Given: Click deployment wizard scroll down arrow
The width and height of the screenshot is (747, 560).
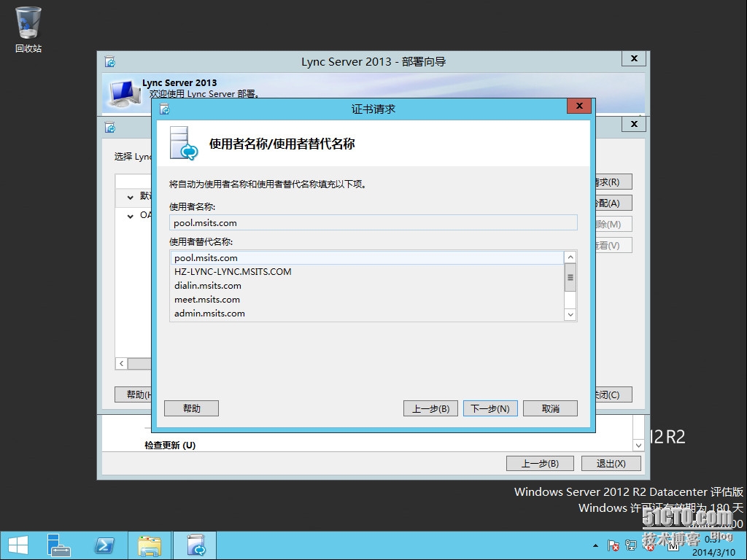Looking at the screenshot, I should click(638, 446).
